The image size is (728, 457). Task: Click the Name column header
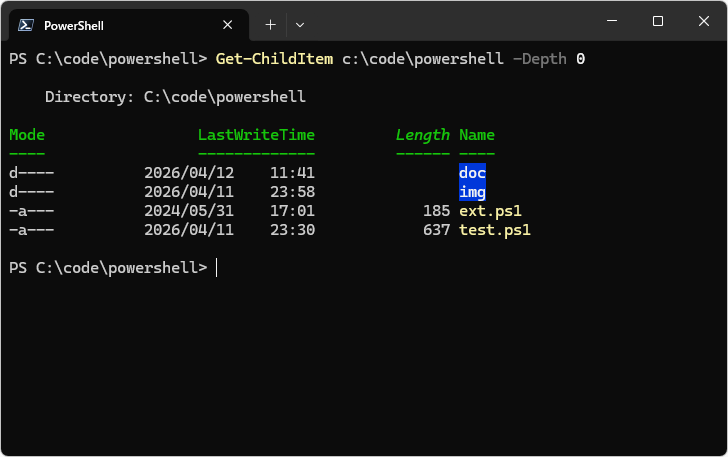[x=477, y=135]
